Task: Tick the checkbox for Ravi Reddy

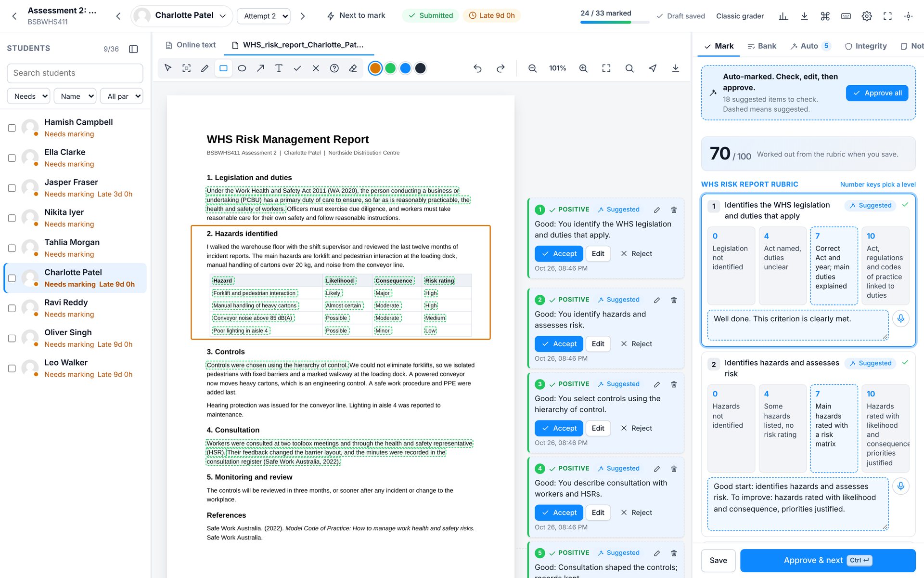Action: [x=12, y=308]
